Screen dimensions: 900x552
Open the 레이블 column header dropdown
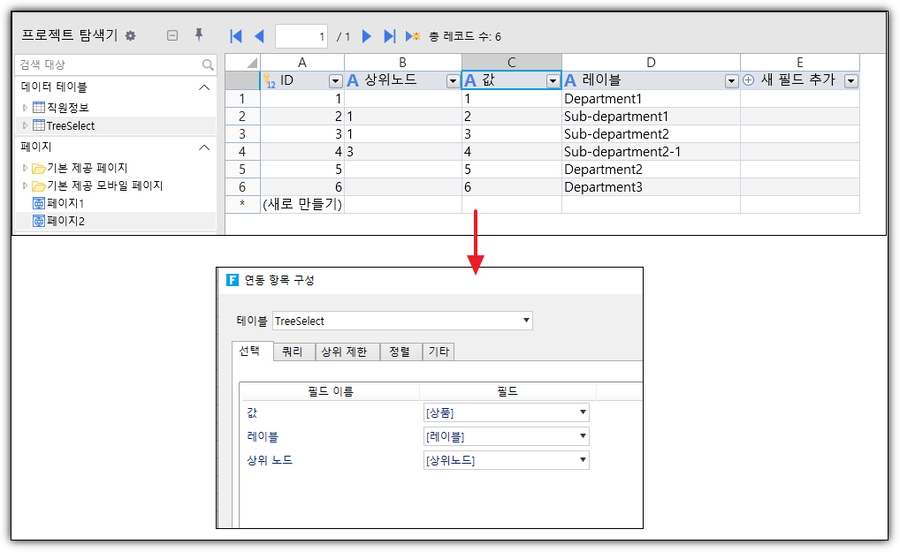tap(732, 81)
